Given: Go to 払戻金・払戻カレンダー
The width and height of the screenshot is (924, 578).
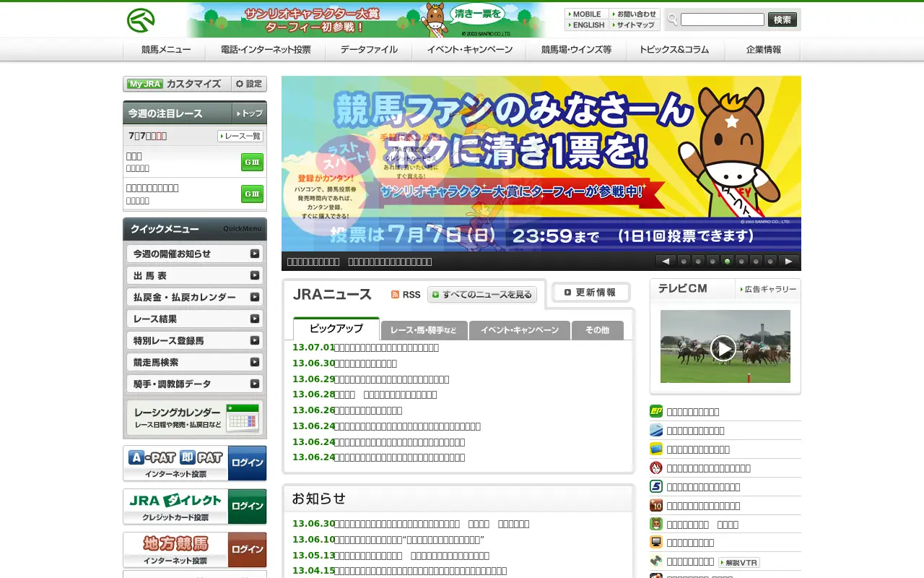Looking at the screenshot, I should tap(195, 297).
